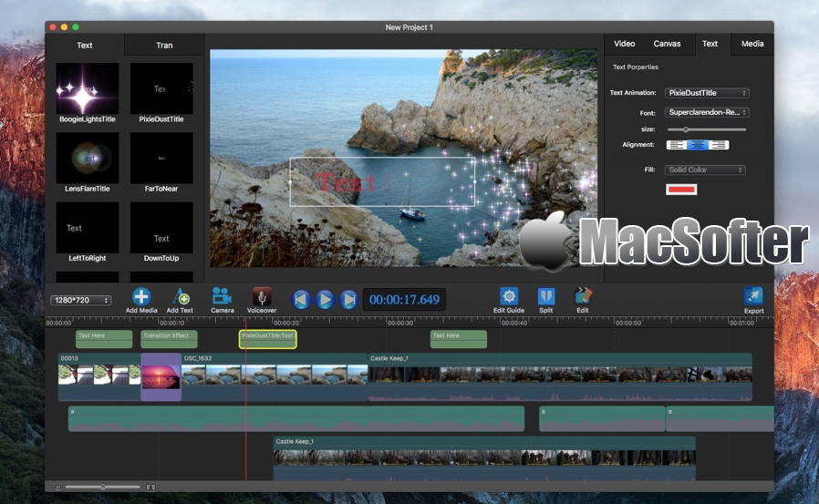The image size is (819, 504).
Task: Select the DSC_1632 video clip
Action: pos(275,376)
